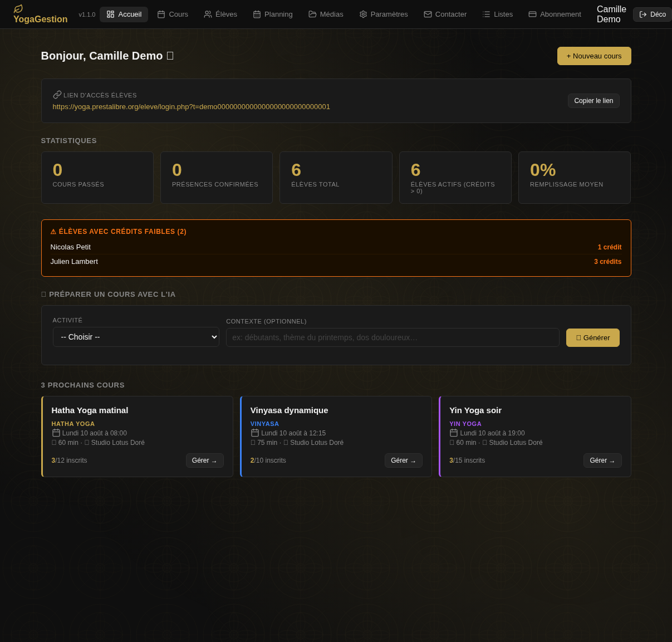Select the Julien Lambert low-credit row
672x642 pixels.
(336, 262)
